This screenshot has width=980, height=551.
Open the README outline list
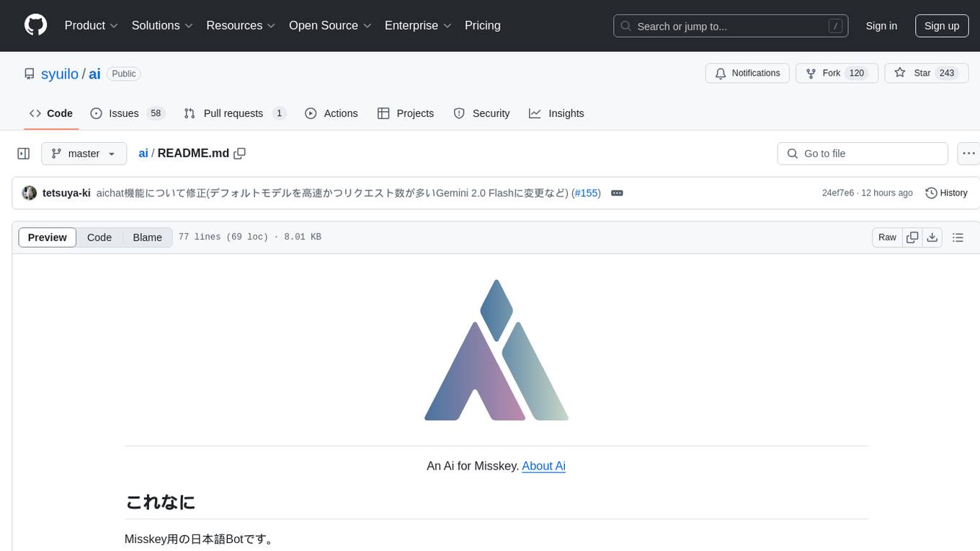tap(958, 237)
